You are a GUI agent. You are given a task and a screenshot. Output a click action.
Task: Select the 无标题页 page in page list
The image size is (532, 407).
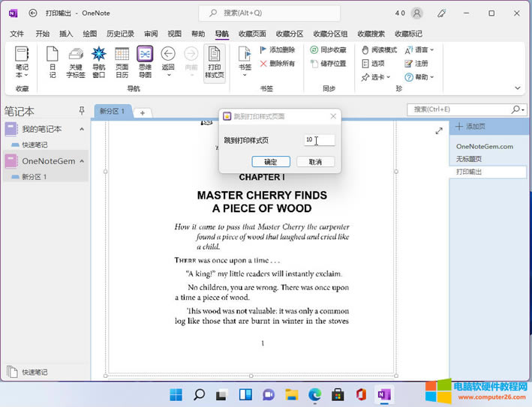469,159
